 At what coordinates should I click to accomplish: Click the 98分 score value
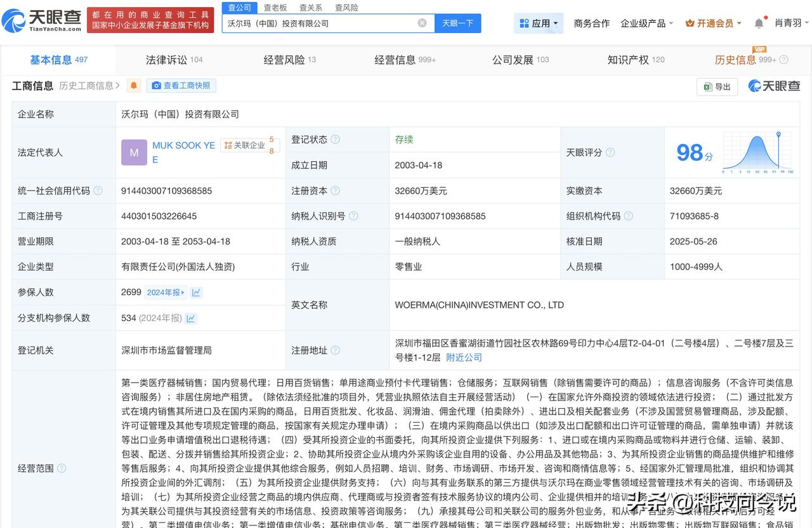pos(695,152)
